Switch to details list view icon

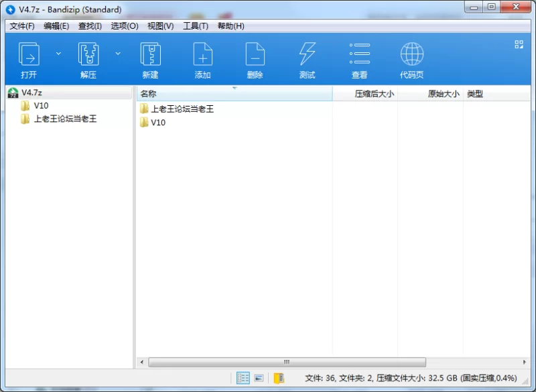pyautogui.click(x=243, y=378)
